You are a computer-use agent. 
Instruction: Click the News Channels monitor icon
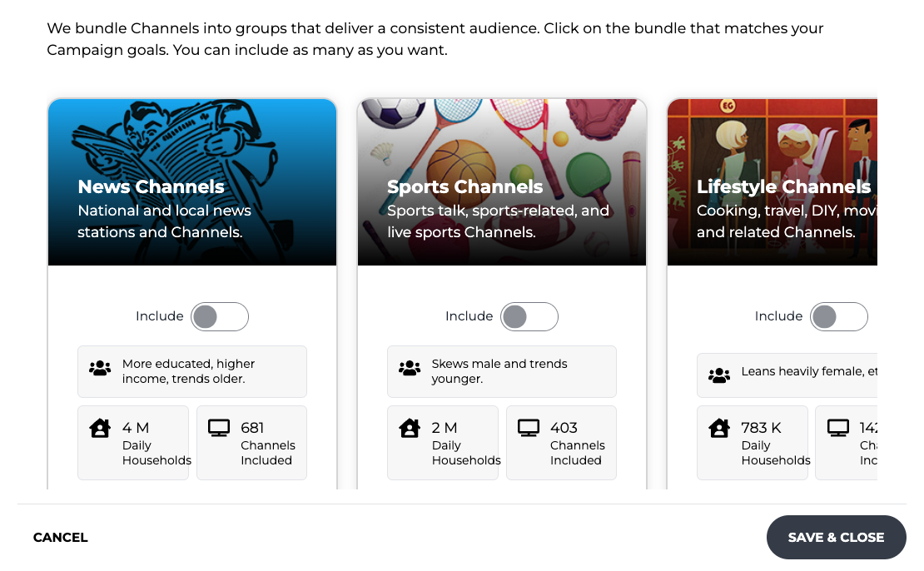click(219, 429)
